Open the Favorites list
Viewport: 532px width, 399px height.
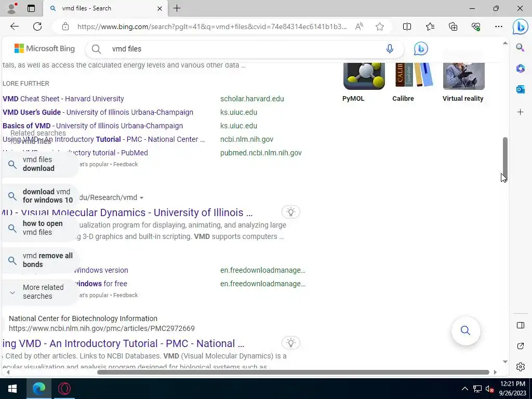(430, 26)
